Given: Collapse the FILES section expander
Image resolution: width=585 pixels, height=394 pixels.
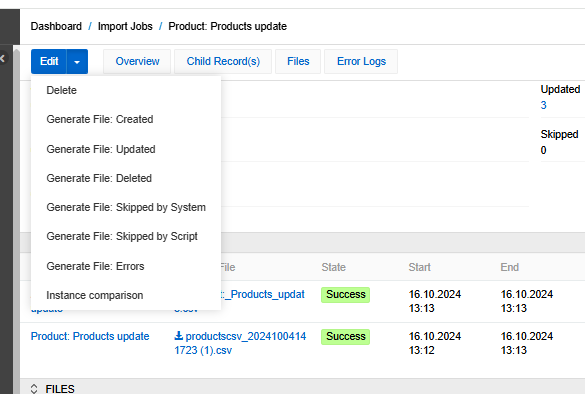Looking at the screenshot, I should coord(34,389).
